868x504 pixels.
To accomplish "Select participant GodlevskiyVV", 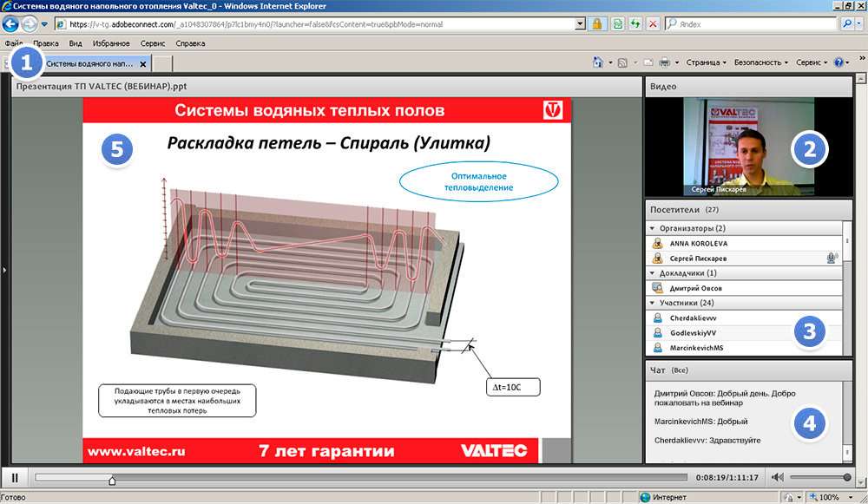I will 744,332.
